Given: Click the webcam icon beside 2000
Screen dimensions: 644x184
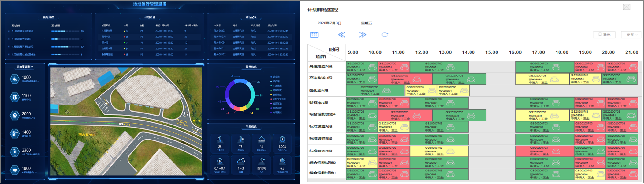Looking at the screenshot, I should pos(15,115).
